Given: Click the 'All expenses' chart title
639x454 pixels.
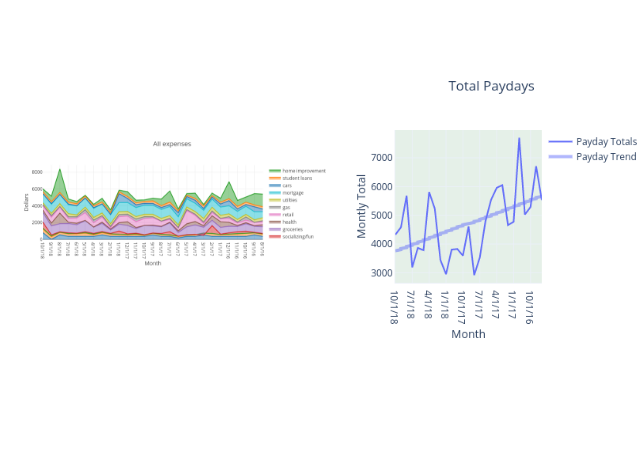Looking at the screenshot, I should [171, 144].
